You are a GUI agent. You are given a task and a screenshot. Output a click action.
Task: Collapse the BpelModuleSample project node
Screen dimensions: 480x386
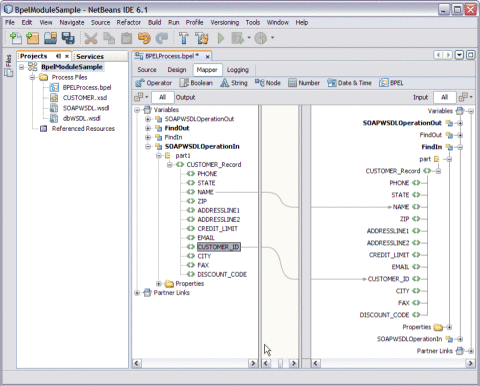click(21, 67)
